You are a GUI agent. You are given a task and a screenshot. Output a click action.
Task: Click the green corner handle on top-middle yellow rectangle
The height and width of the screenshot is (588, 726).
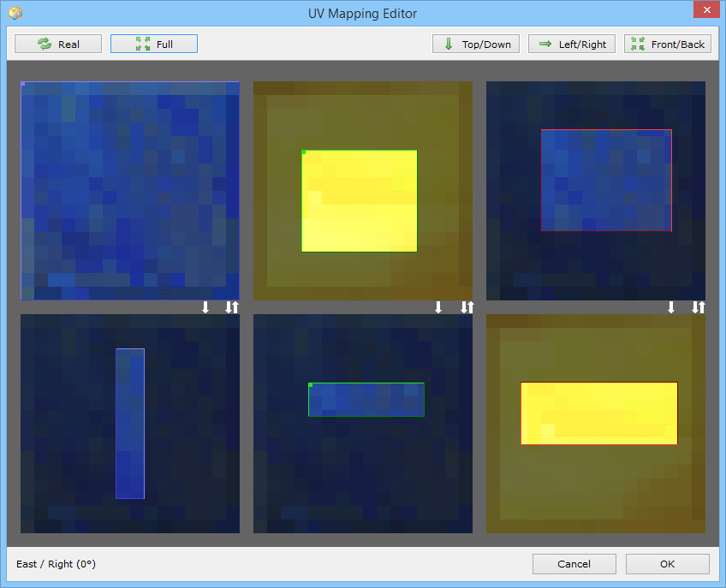[x=304, y=153]
